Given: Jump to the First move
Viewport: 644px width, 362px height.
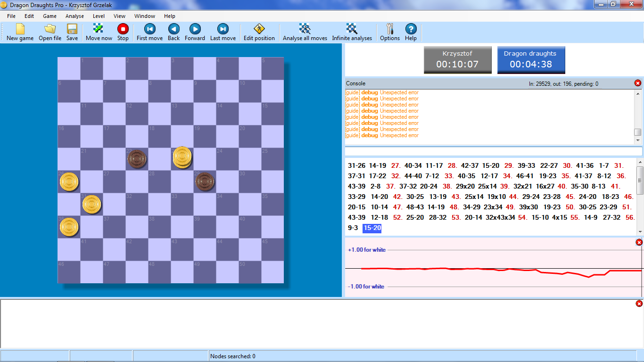Looking at the screenshot, I should click(149, 32).
